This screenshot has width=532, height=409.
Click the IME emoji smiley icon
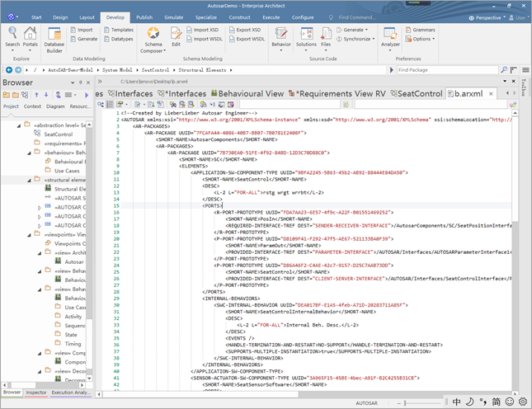pyautogui.click(x=510, y=402)
